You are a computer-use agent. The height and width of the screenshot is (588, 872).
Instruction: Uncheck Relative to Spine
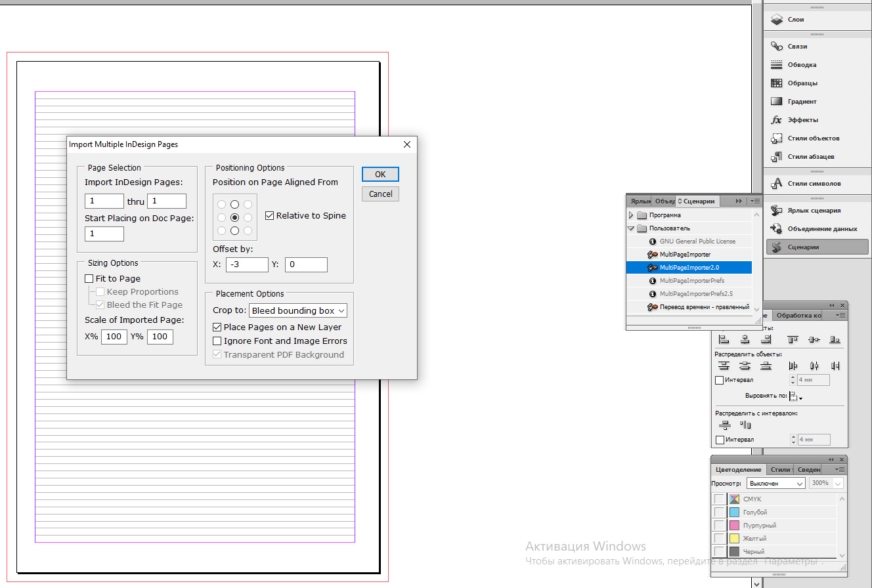click(270, 215)
